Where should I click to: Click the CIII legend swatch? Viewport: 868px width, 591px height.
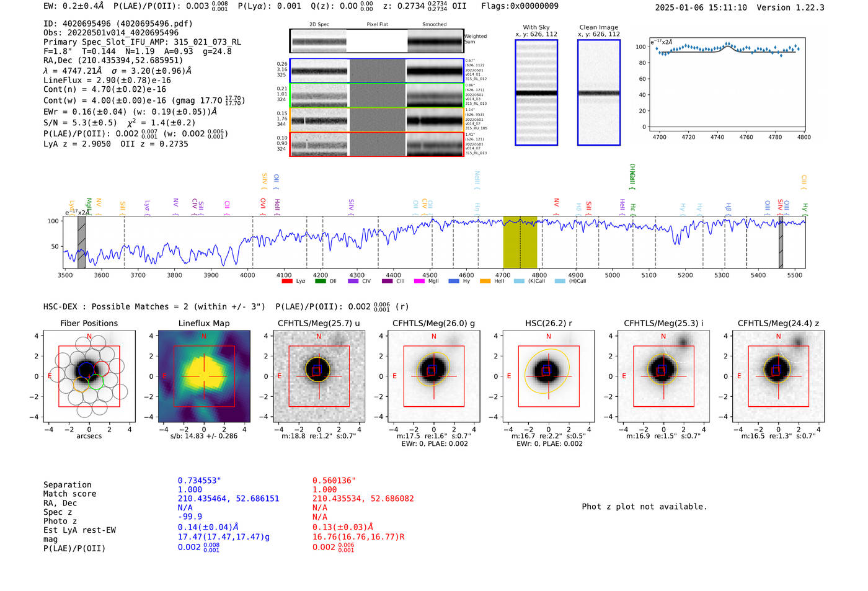pos(387,282)
